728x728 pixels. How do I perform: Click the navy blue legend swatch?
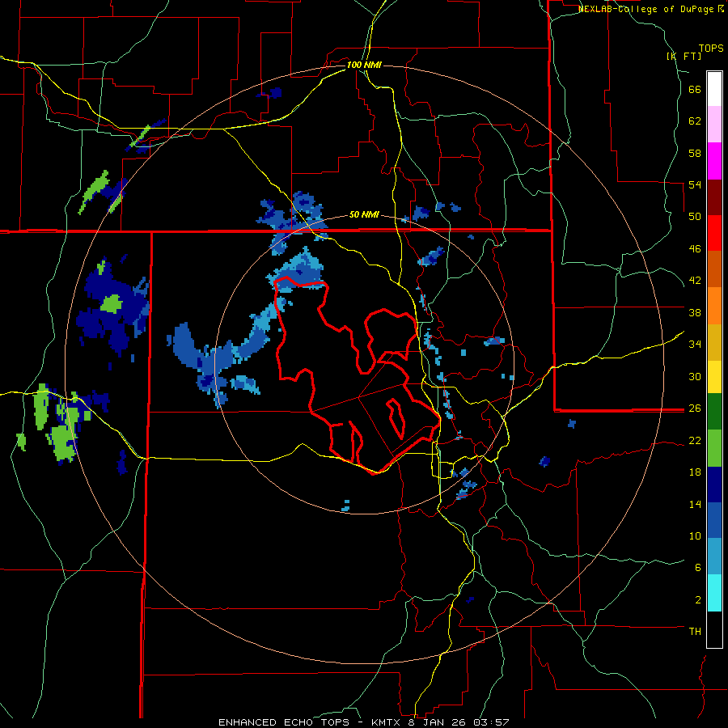(x=714, y=485)
